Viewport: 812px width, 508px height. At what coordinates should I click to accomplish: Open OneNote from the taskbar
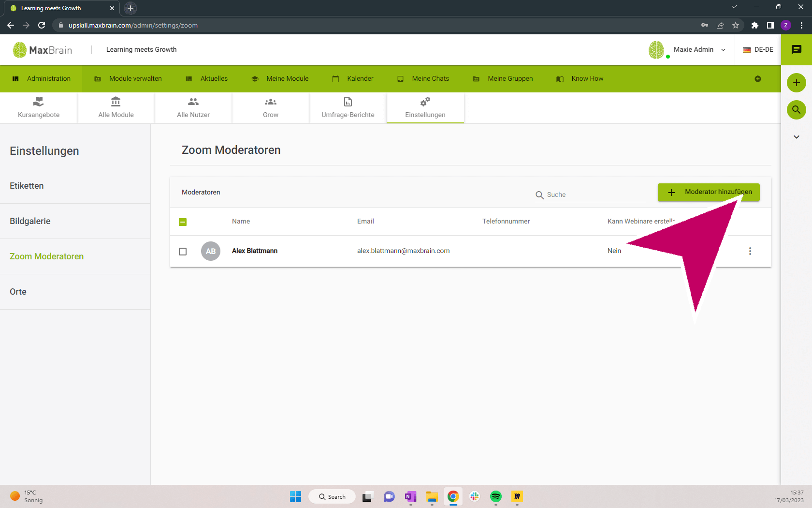click(411, 496)
